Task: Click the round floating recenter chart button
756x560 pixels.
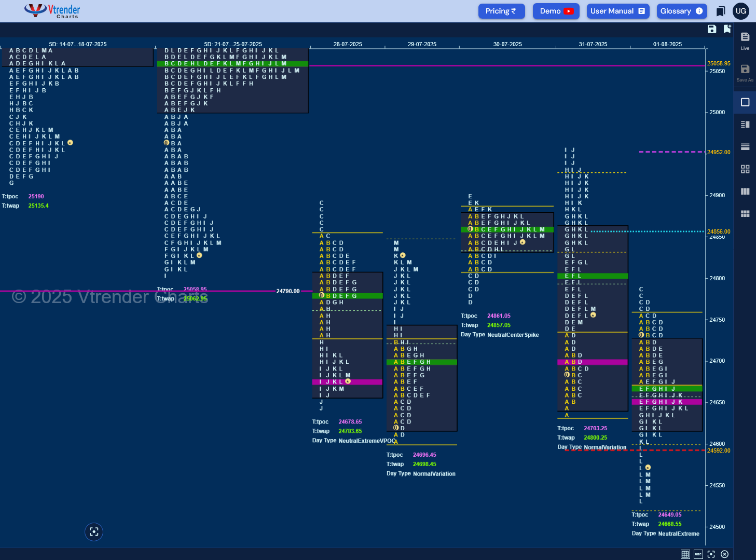Action: pos(94,531)
